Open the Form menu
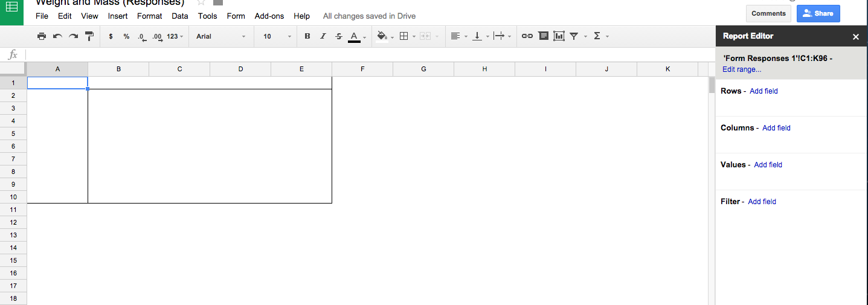Screen dimensions: 868x305 point(236,16)
